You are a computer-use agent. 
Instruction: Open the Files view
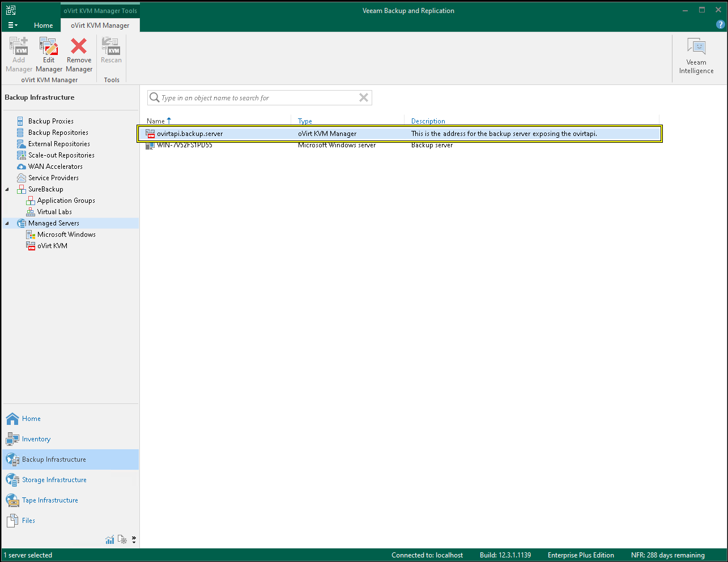point(28,521)
